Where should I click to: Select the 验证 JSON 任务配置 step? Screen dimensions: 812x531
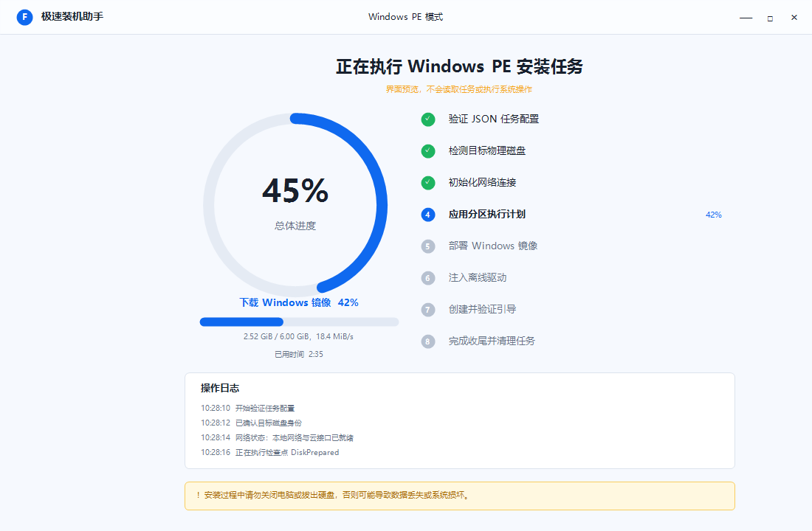pyautogui.click(x=494, y=119)
